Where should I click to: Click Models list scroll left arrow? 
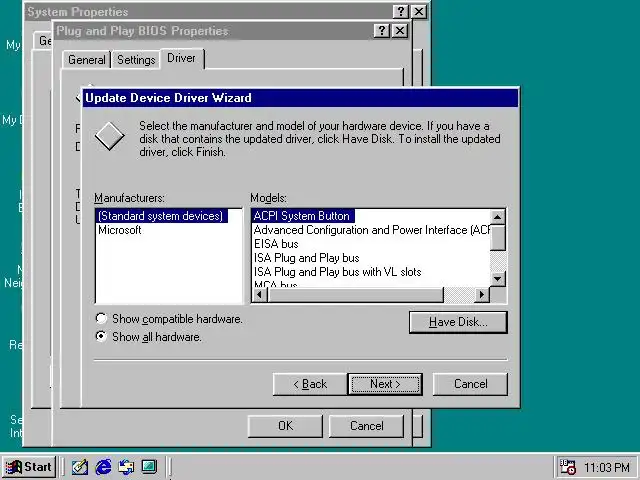[x=260, y=295]
